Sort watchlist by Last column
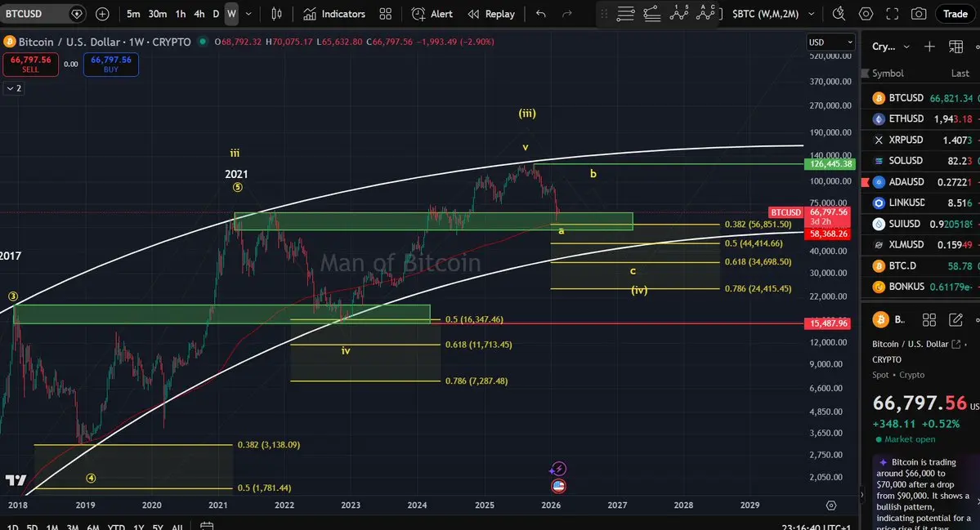 960,73
